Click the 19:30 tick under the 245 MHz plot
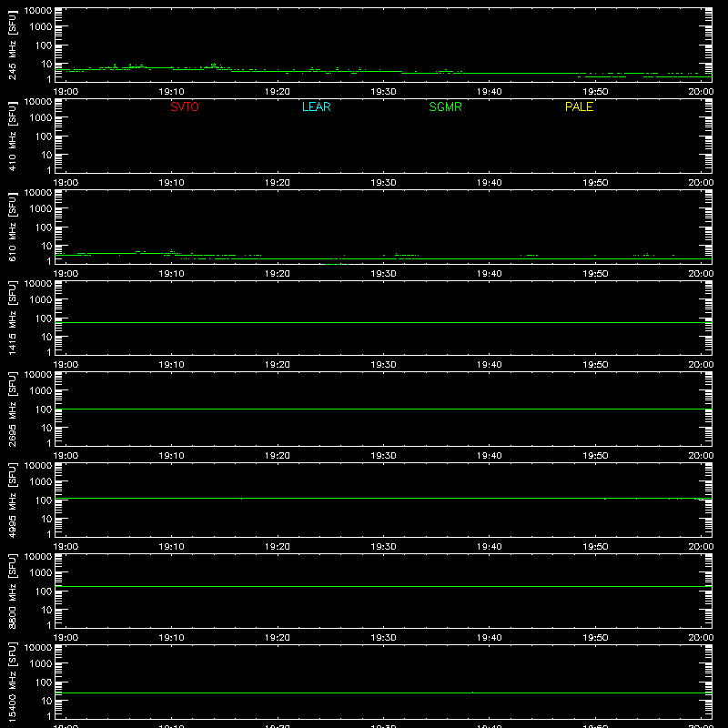728x728 pixels. (383, 92)
